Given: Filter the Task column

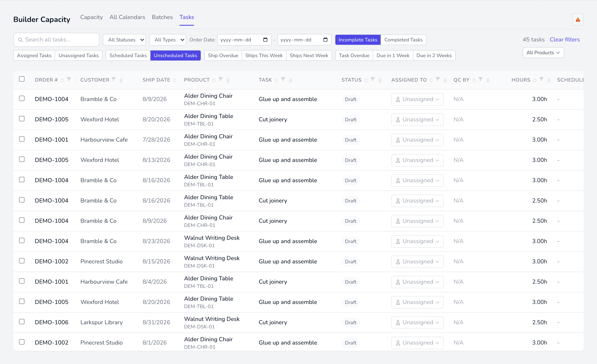Looking at the screenshot, I should click(x=283, y=79).
